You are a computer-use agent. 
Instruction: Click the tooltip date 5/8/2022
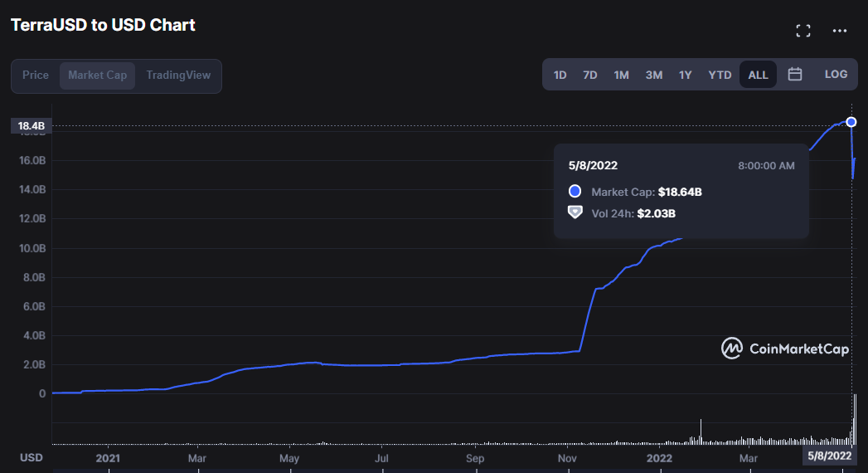coord(593,166)
